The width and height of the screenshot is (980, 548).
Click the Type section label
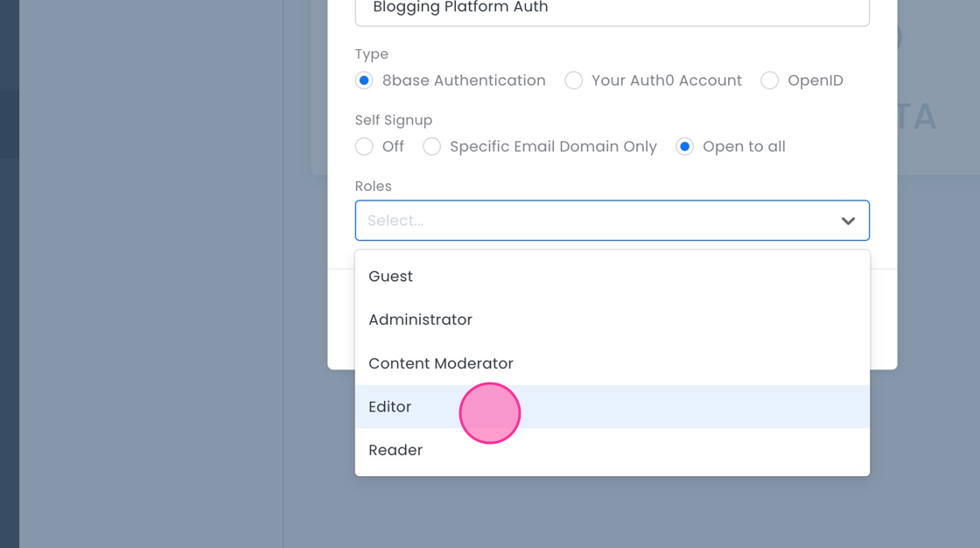[371, 53]
